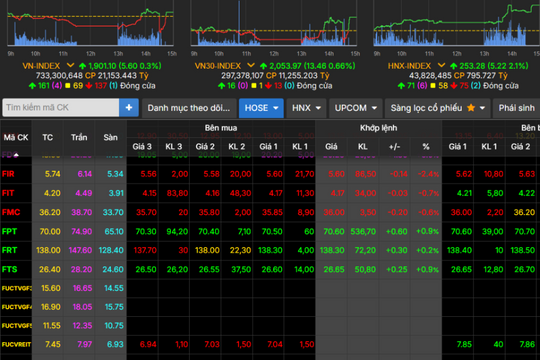Click the HNX-INDEX label text
The width and height of the screenshot is (540, 360).
(x=409, y=66)
